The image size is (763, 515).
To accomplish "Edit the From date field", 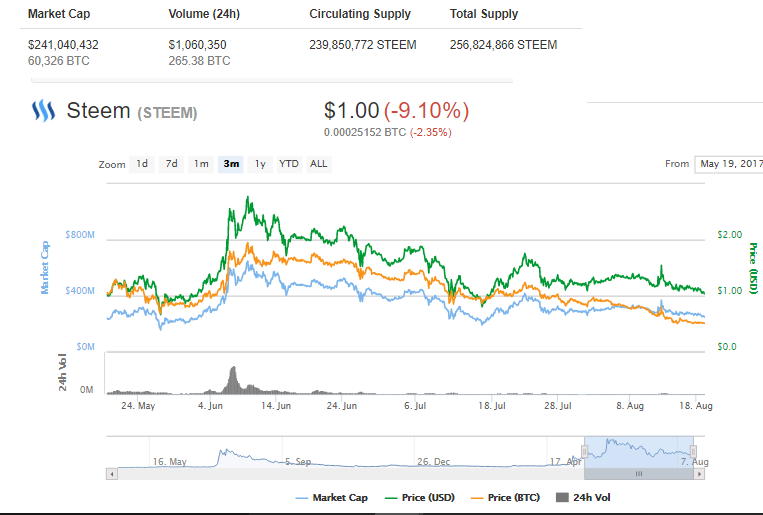I will (729, 164).
